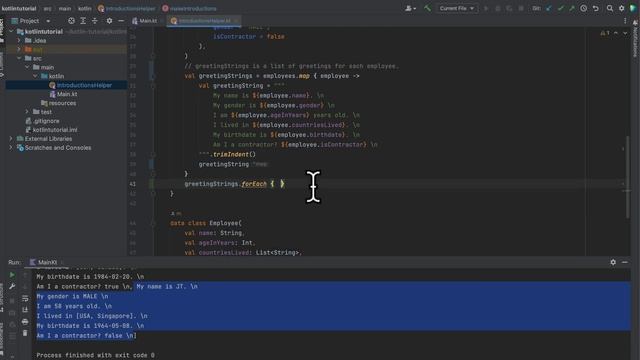Image resolution: width=640 pixels, height=360 pixels.
Task: Click 'My gender is MALE' console line
Action: click(x=72, y=296)
